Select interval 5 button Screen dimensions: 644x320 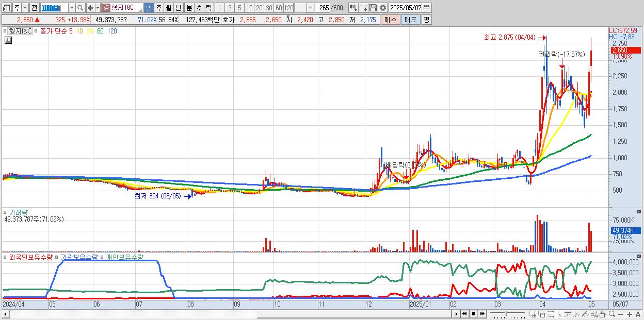click(x=239, y=8)
